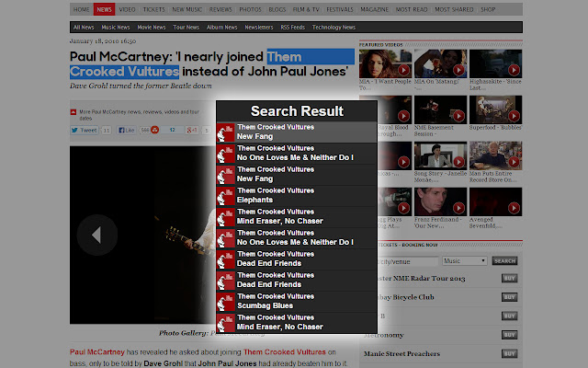Open the SHOP menu item
The image size is (588, 368).
(488, 9)
